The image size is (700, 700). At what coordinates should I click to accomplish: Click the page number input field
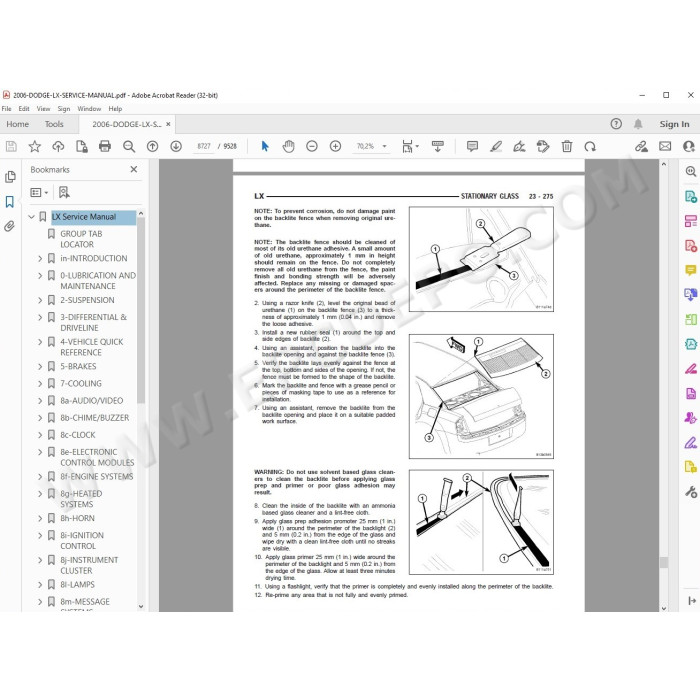pos(204,146)
